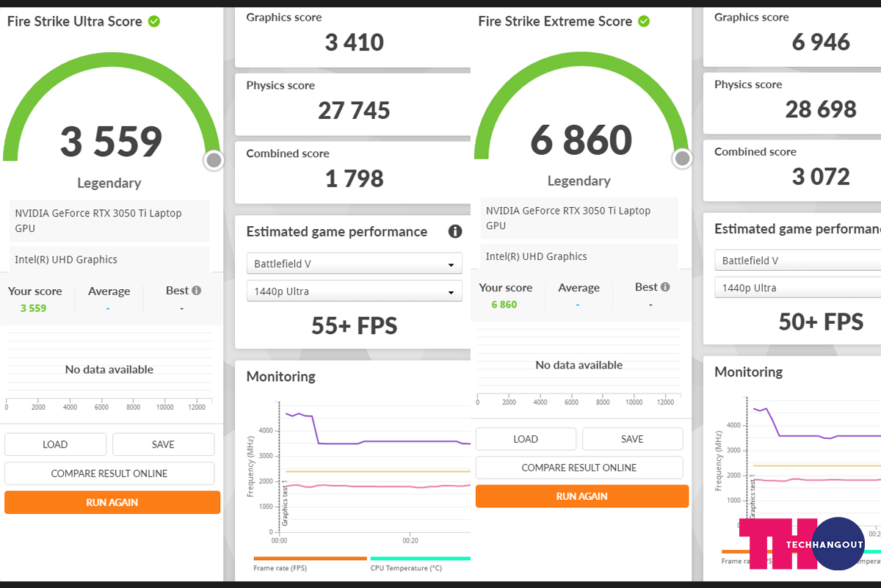The height and width of the screenshot is (588, 881).
Task: Click the Physics score value 28 698
Action: point(821,109)
